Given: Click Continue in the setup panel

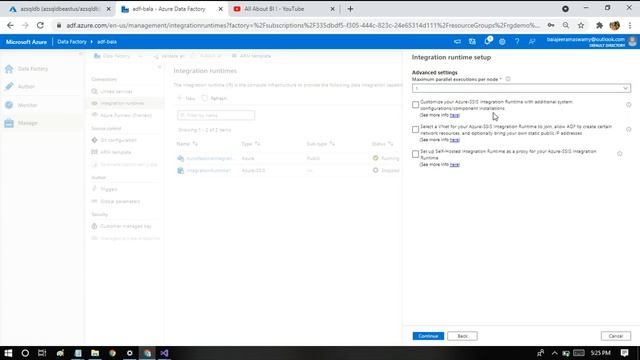Looking at the screenshot, I should pos(428,336).
